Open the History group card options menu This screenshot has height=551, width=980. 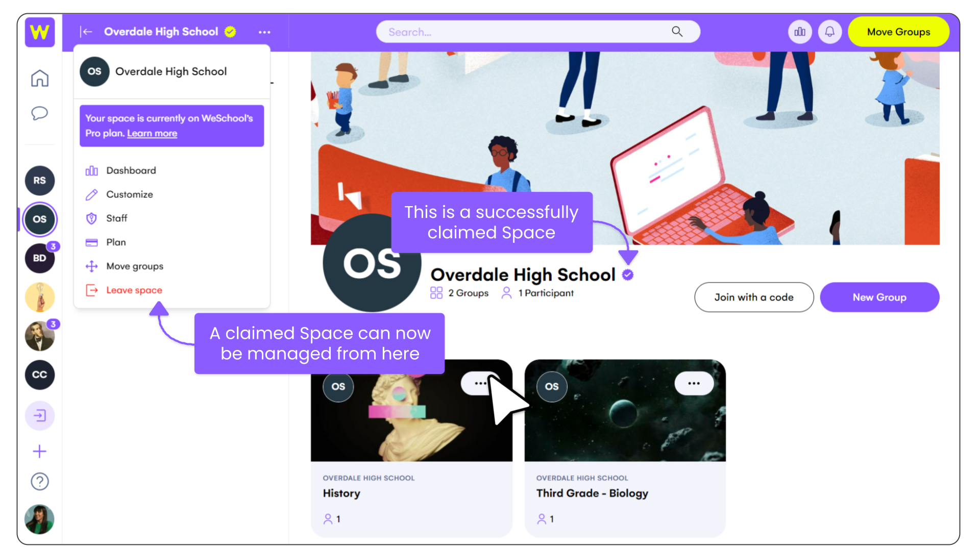click(480, 383)
